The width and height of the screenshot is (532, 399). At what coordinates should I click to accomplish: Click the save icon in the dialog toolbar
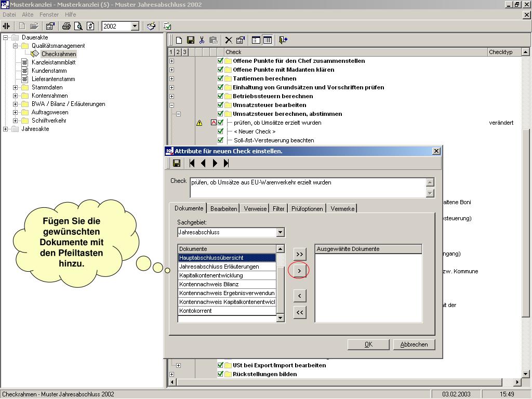tap(177, 163)
